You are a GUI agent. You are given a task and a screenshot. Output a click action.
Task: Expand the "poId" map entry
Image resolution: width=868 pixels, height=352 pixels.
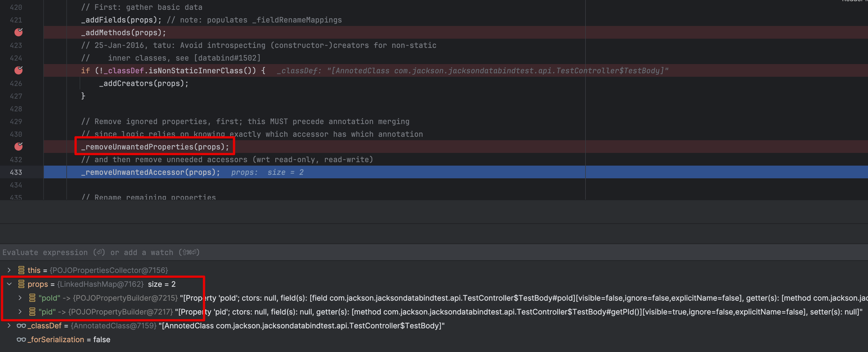point(20,298)
